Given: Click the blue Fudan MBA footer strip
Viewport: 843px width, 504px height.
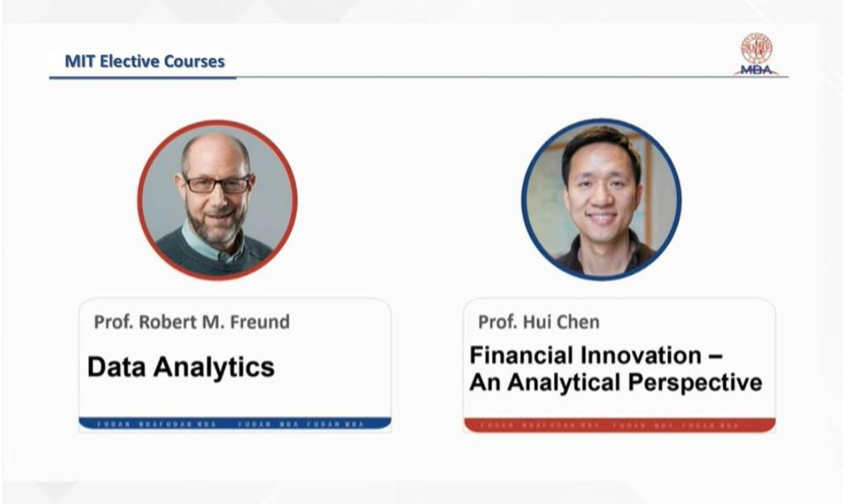Looking at the screenshot, I should pos(234,423).
